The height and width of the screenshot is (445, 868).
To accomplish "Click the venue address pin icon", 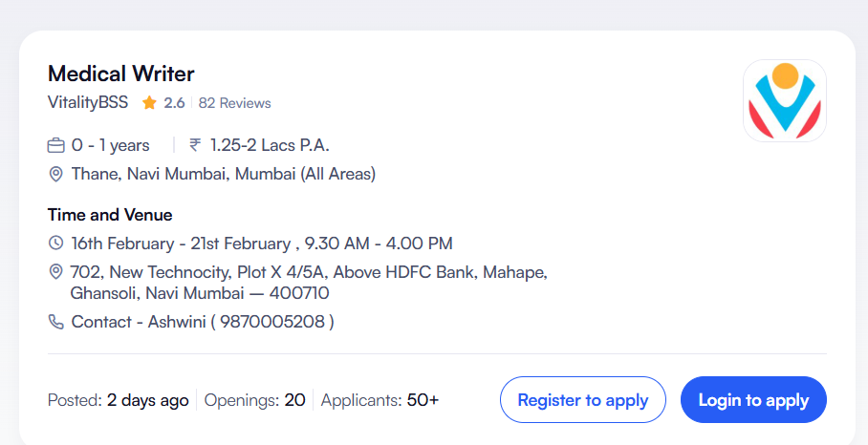I will coord(56,273).
